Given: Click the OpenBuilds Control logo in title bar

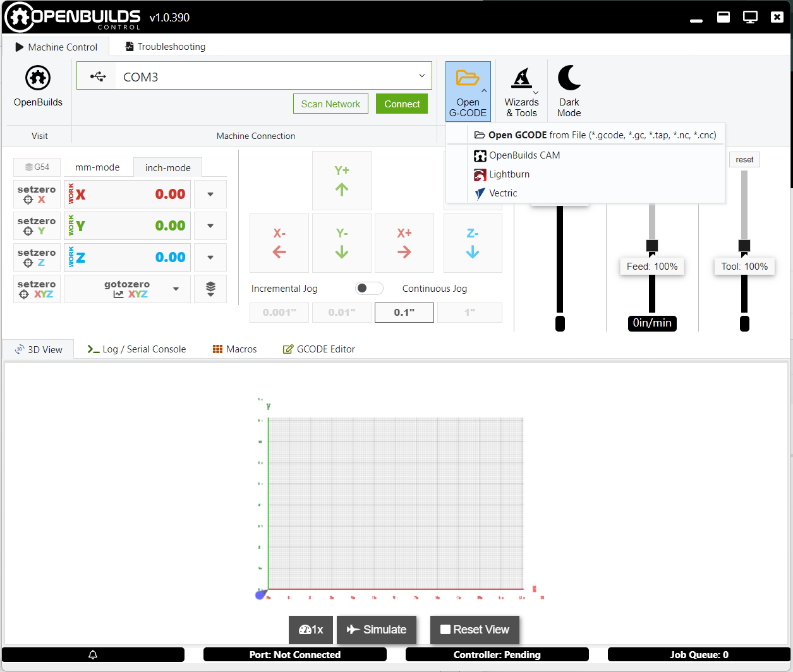Looking at the screenshot, I should coord(72,17).
